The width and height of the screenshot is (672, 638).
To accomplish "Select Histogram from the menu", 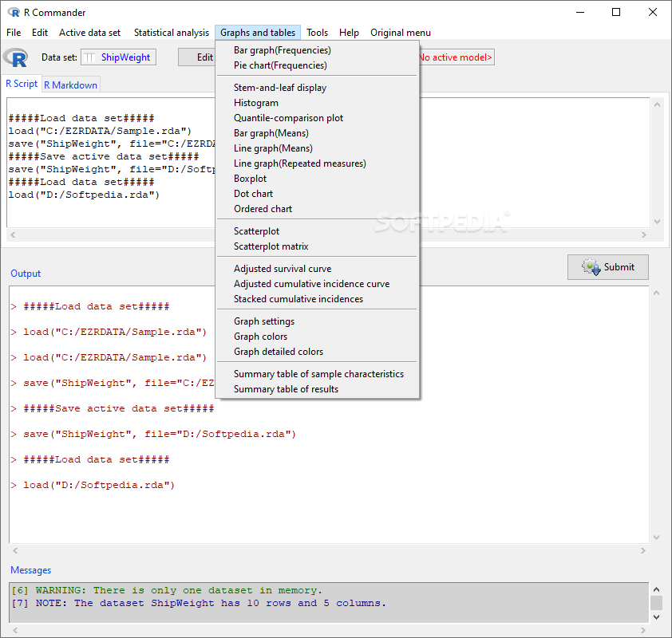I will 317,103.
